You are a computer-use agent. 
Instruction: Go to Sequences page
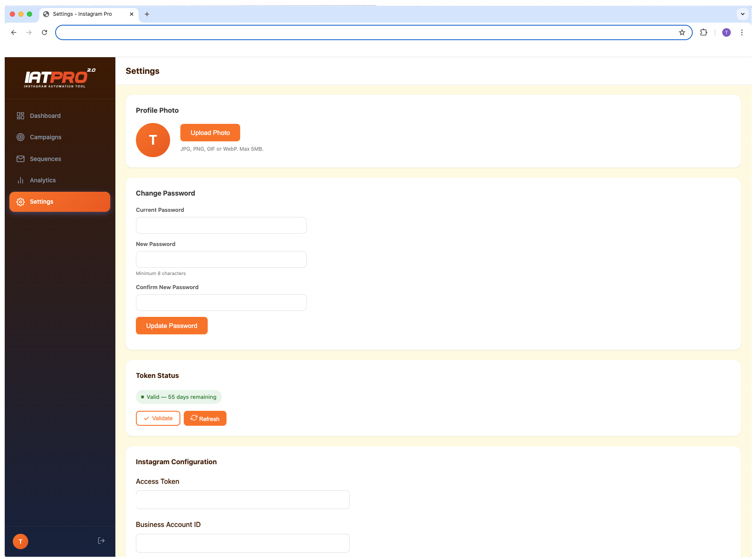(x=60, y=159)
